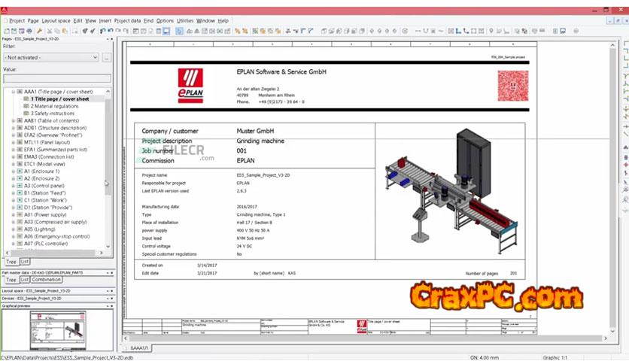This screenshot has width=629, height=364.
Task: Expand the B1 Station Feed node
Action: click(14, 193)
